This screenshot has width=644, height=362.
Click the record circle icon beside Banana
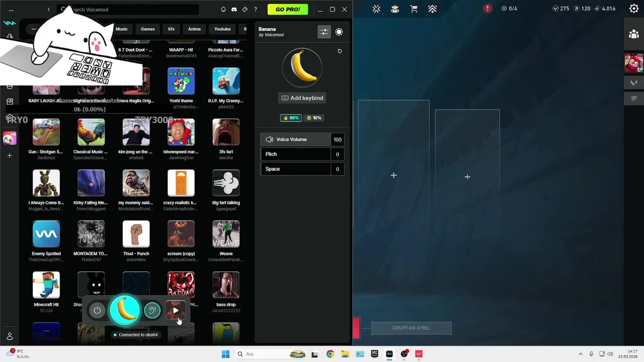(x=339, y=32)
